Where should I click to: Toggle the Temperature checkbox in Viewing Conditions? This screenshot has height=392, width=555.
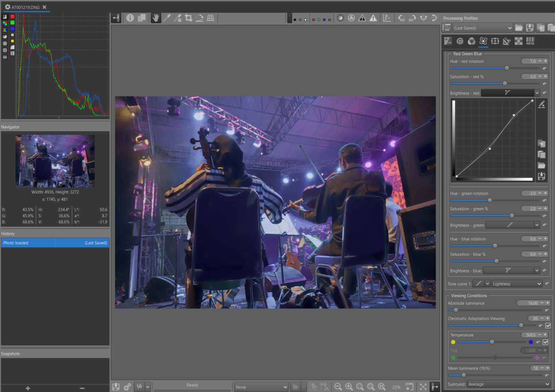point(546,342)
